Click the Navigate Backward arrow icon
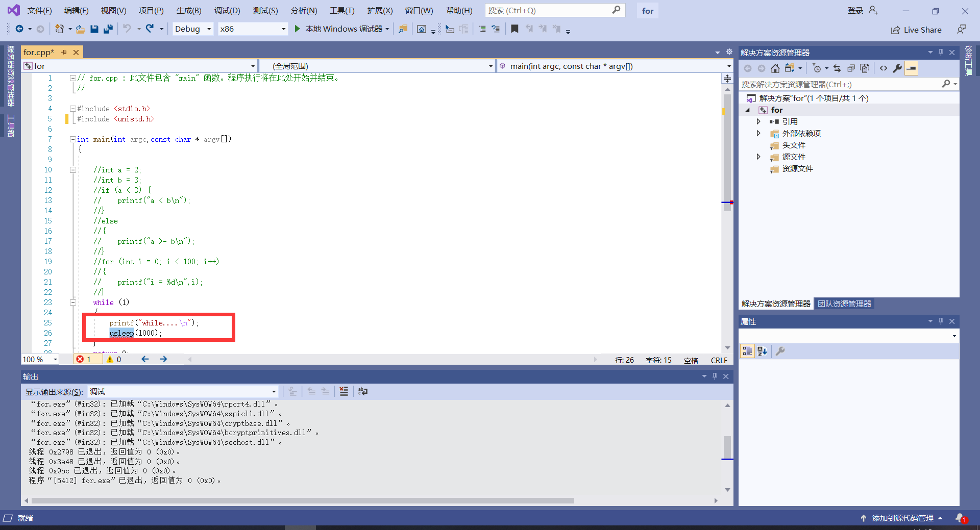The width and height of the screenshot is (980, 530). point(19,29)
